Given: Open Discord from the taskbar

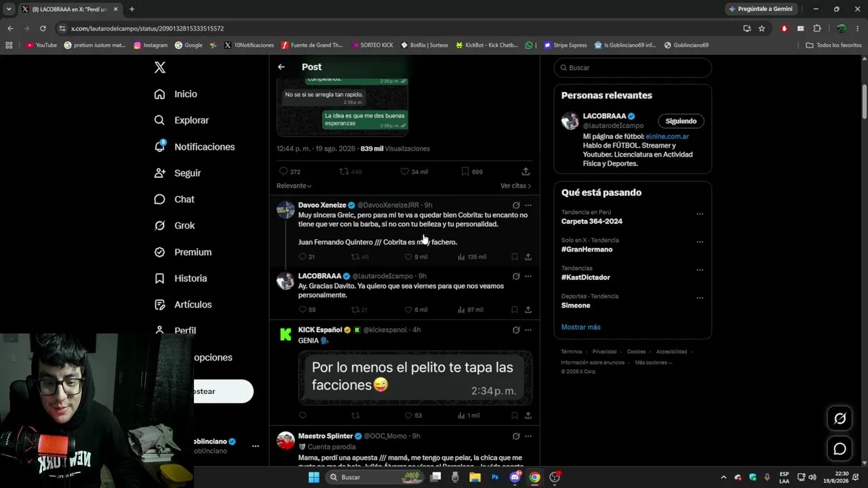Looking at the screenshot, I should click(x=515, y=477).
